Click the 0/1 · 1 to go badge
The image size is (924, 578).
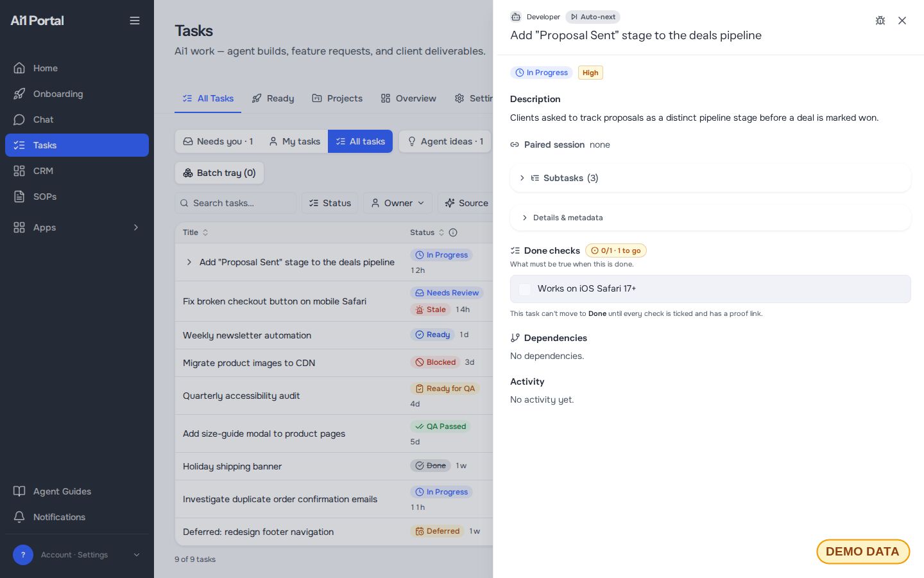click(x=616, y=250)
